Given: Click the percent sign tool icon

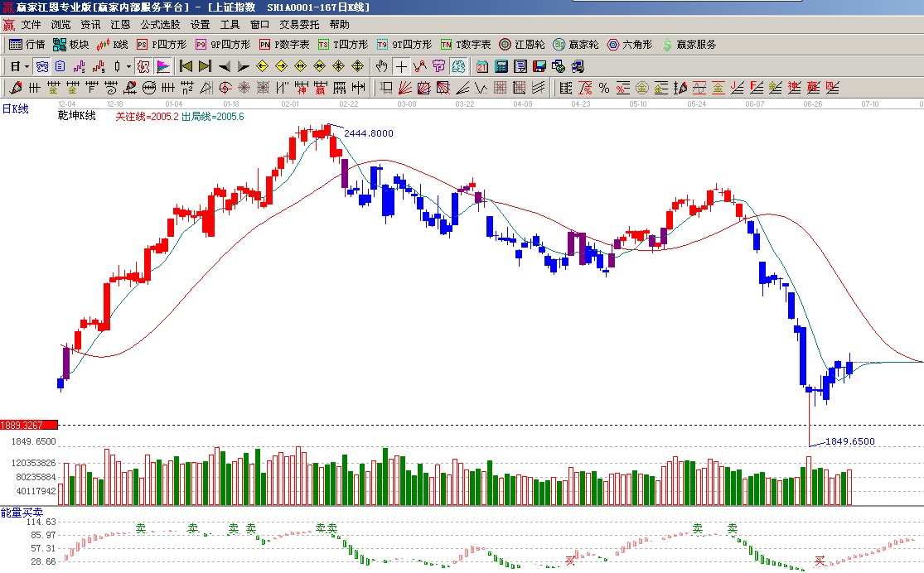Looking at the screenshot, I should [x=604, y=88].
